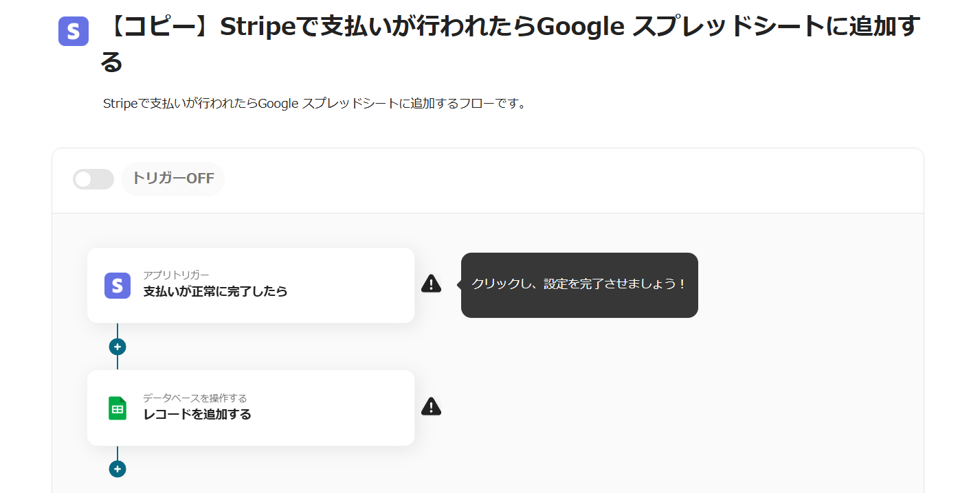This screenshot has height=493, width=980.
Task: Open the 支払いが正常に完了したら step title
Action: click(x=215, y=291)
